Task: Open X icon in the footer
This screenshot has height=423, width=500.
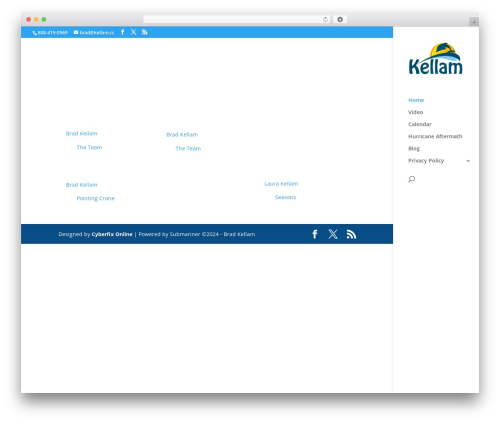Action: 333,234
